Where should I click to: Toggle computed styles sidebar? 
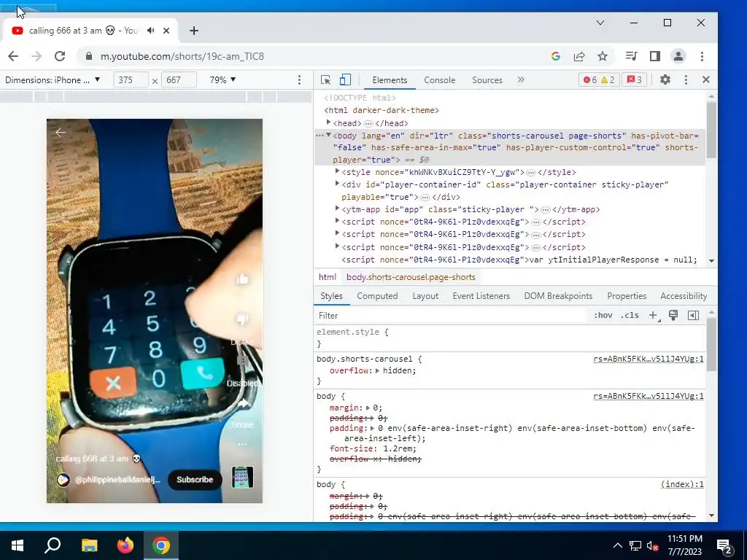[694, 315]
